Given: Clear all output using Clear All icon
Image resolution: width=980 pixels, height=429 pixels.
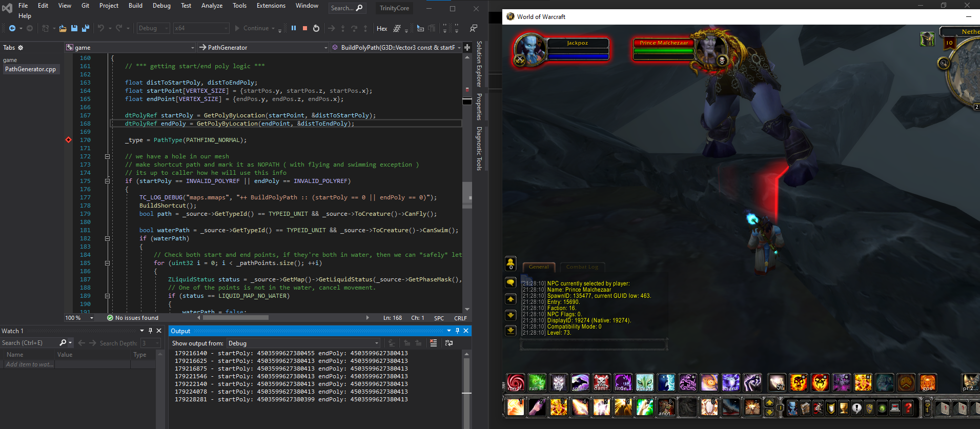Looking at the screenshot, I should tap(433, 343).
